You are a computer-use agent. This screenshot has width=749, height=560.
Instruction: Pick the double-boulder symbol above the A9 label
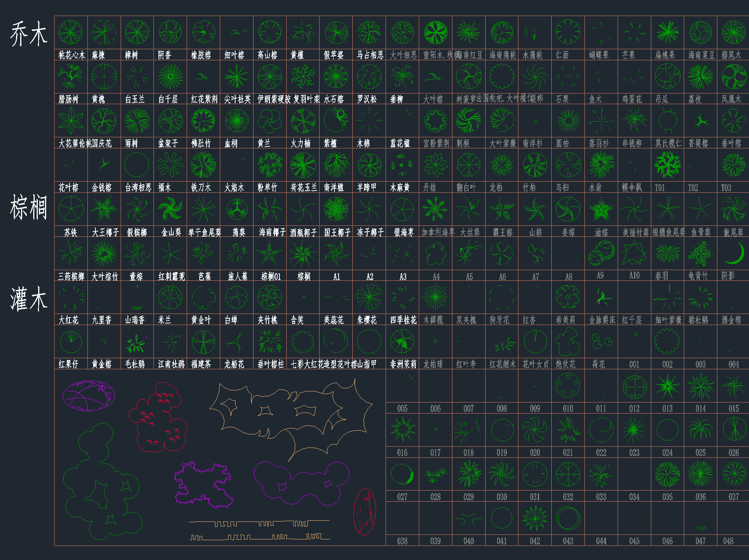click(601, 253)
